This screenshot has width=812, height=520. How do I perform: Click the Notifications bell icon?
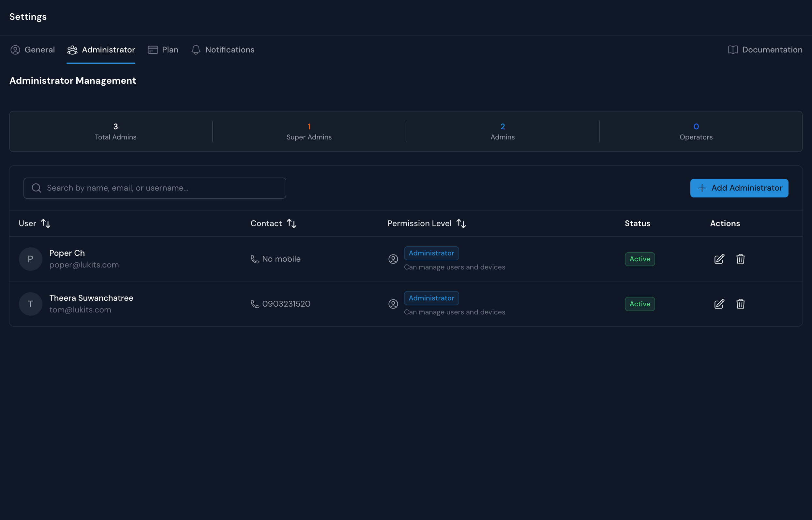[x=196, y=50]
